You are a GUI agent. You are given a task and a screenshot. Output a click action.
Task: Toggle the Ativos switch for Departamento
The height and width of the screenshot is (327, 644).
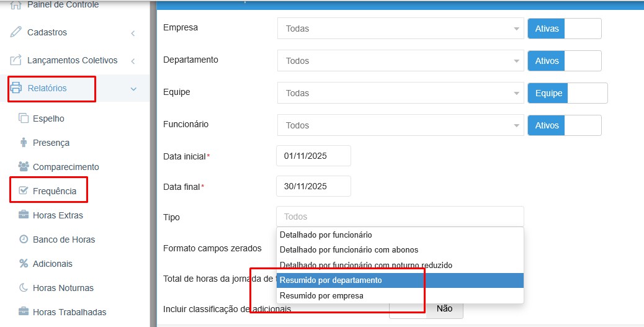(564, 61)
